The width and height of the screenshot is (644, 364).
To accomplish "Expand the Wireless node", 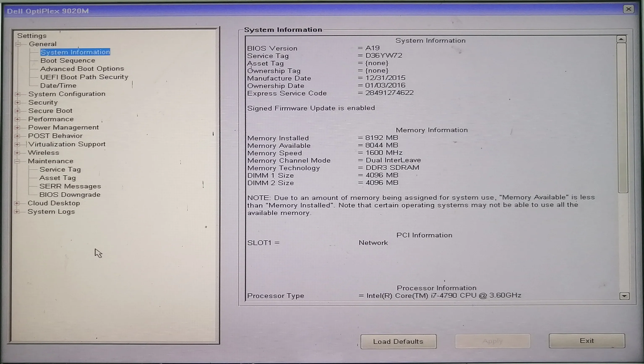I will [x=17, y=153].
